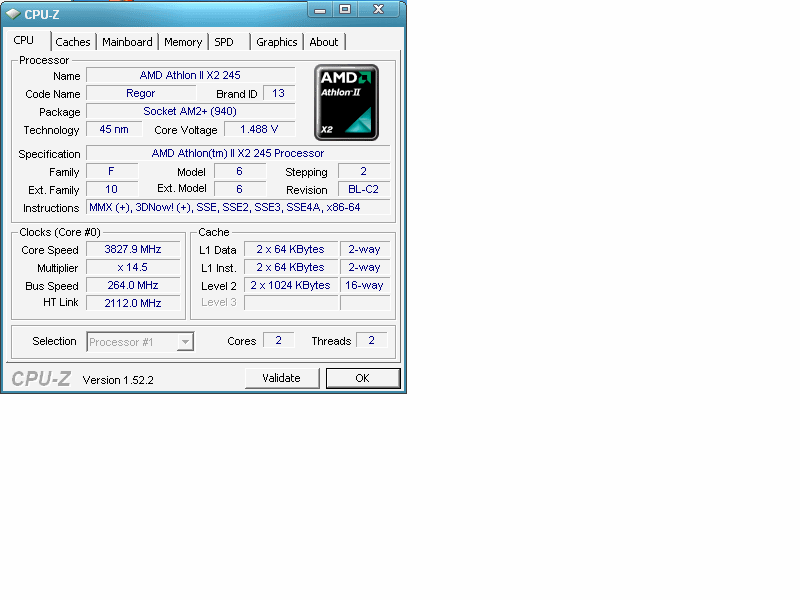Click the Revision value BL-C2
This screenshot has width=800, height=600.
364,189
